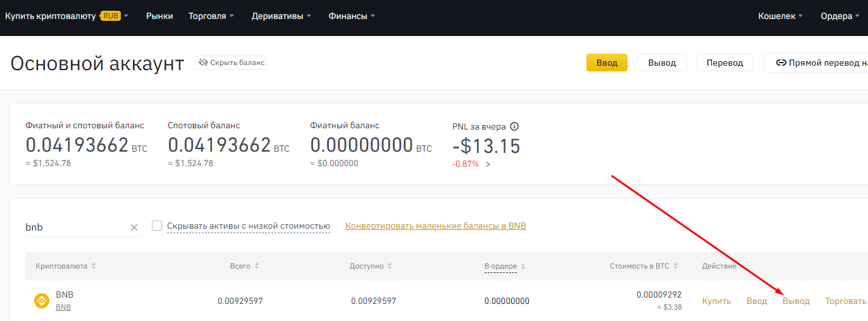
Task: Click the yellow Ввод button
Action: tap(607, 63)
